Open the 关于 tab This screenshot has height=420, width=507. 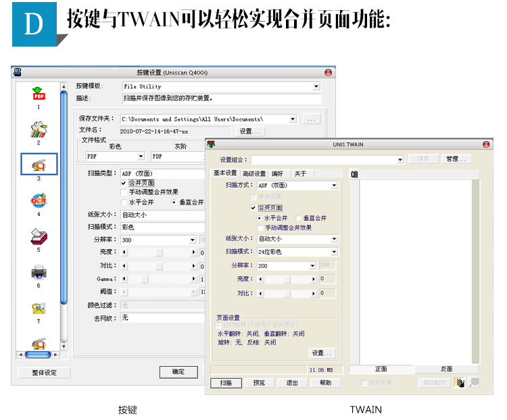(x=300, y=174)
